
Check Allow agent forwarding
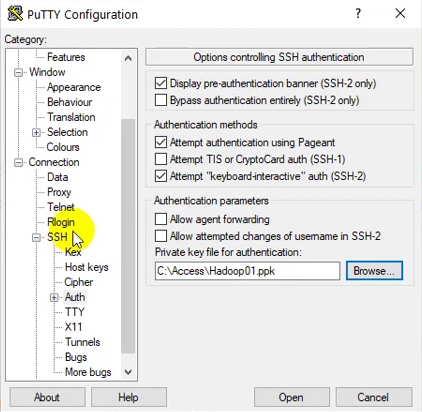[161, 219]
